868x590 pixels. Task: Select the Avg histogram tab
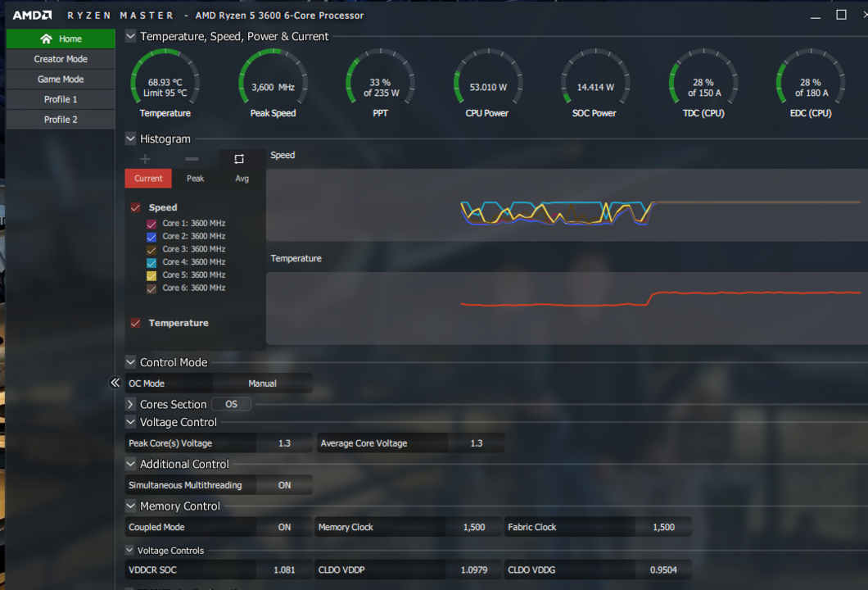[x=242, y=179]
